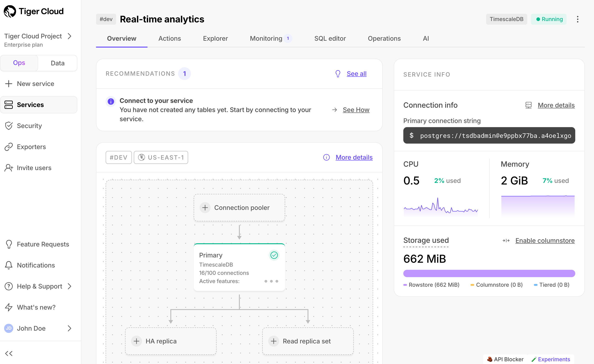Viewport: 594px width, 364px height.
Task: Open Services via its server icon
Action: [x=9, y=105]
